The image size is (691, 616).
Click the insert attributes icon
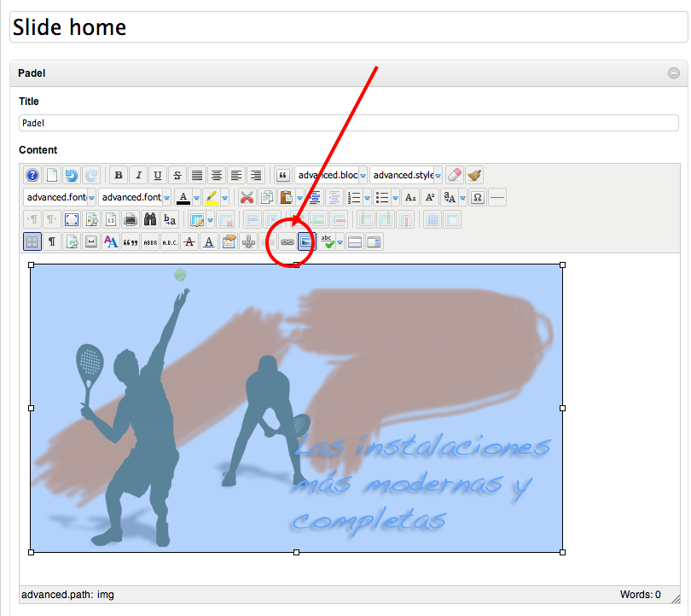(x=229, y=242)
